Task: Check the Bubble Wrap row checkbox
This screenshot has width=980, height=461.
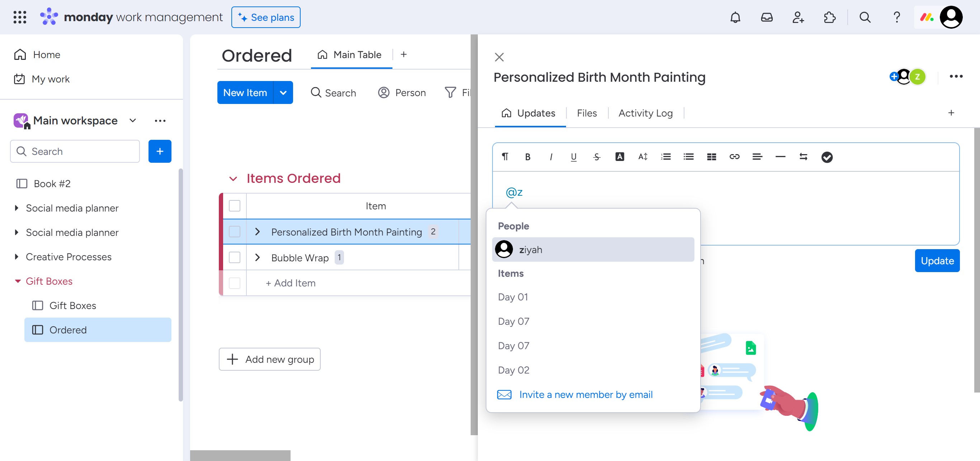Action: (x=234, y=258)
